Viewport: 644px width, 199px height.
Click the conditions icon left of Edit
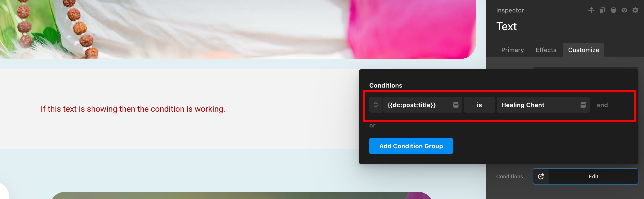click(541, 176)
